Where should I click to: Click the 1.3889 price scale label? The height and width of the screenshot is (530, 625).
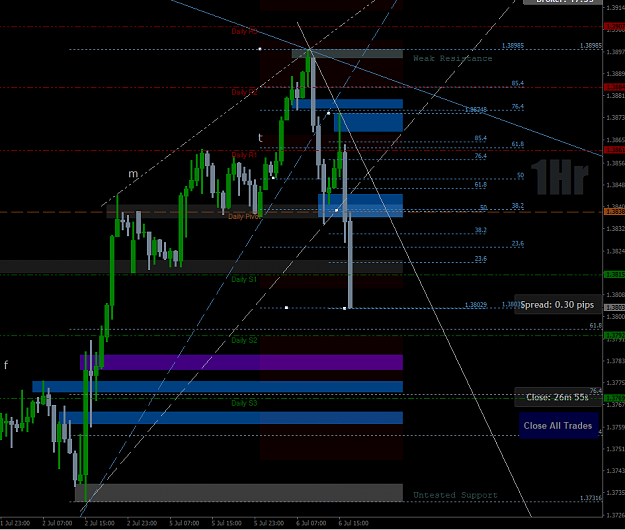coord(615,74)
